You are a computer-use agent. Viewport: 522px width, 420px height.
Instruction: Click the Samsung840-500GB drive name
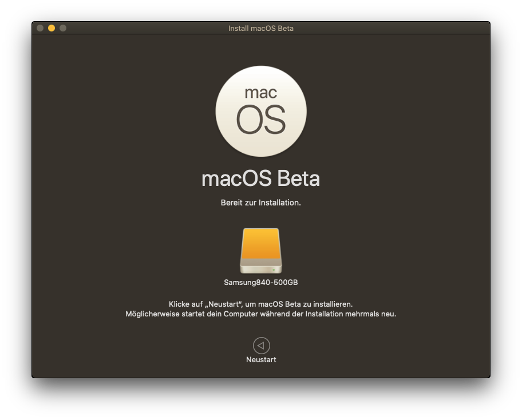(261, 283)
